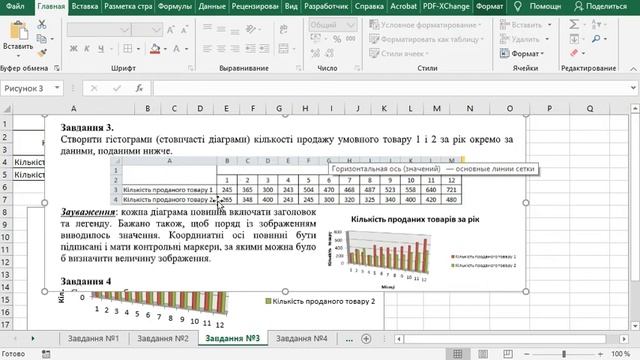Click the percent style icon
This screenshot has height=360, width=640.
pyautogui.click(x=337, y=39)
